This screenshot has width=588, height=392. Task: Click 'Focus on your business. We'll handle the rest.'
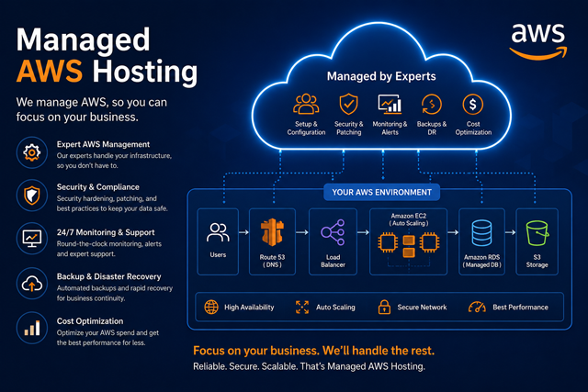tap(313, 351)
